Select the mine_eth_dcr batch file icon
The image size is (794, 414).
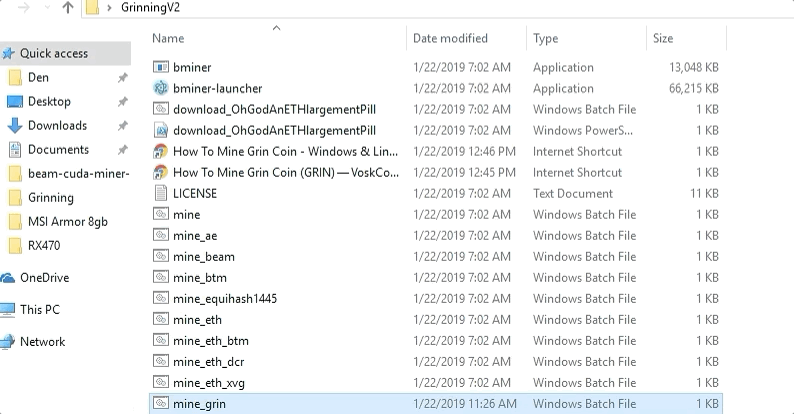point(161,361)
